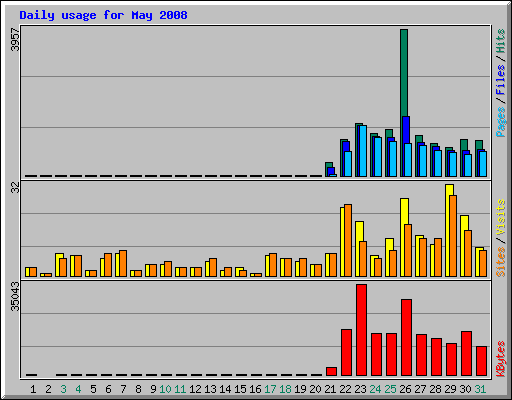Click the green day label 18
Viewport: 512px width, 400px height.
click(285, 389)
